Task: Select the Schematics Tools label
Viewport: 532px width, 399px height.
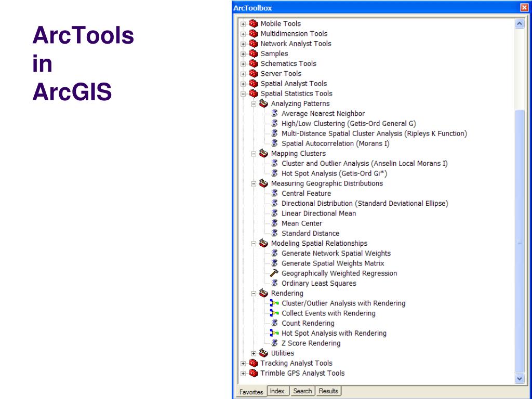Action: (288, 63)
